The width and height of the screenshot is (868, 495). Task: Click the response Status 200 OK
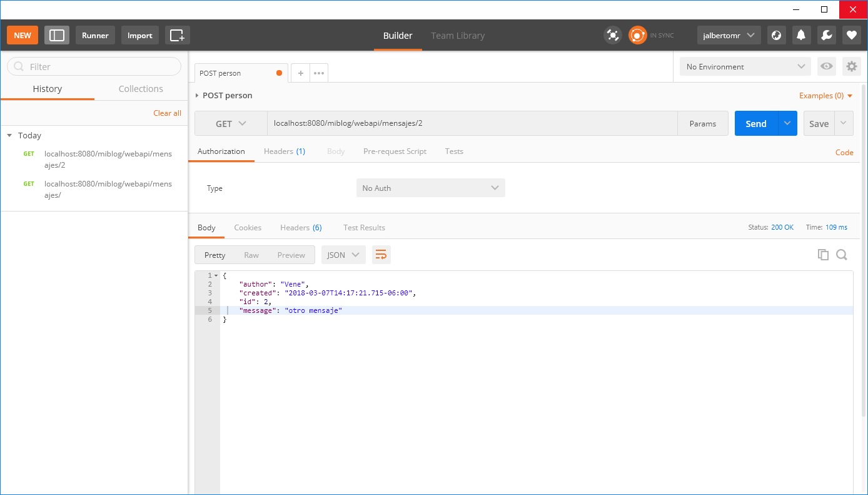click(770, 228)
